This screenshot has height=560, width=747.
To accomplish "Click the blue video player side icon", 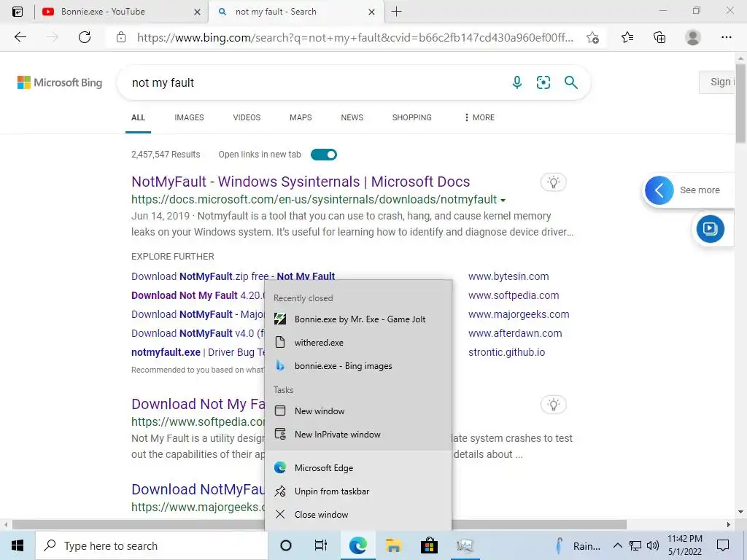I will coord(710,228).
